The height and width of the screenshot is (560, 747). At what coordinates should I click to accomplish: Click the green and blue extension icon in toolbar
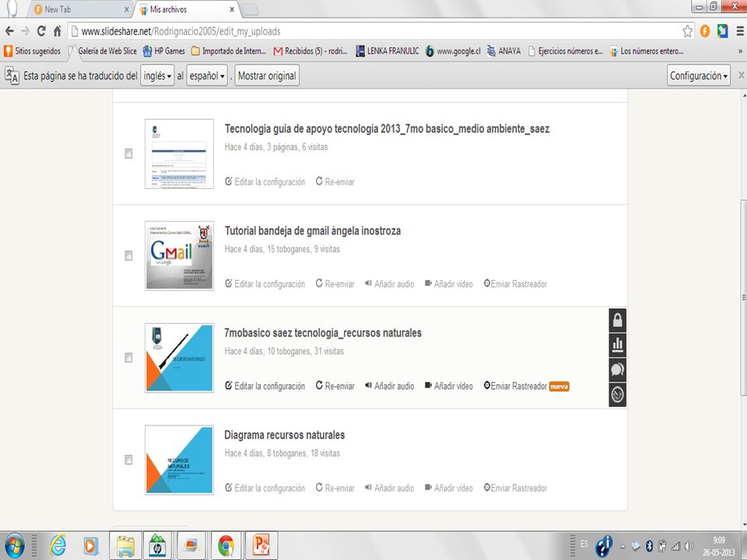point(722,31)
